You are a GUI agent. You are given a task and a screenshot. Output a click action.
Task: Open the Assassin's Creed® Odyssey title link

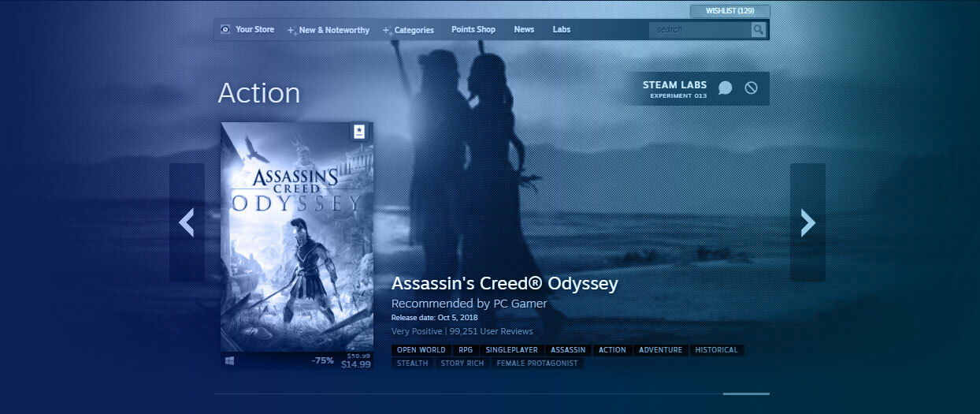(x=505, y=284)
